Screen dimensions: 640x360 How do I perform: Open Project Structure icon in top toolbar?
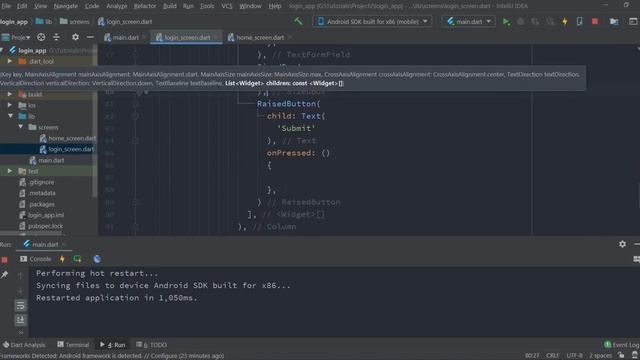tap(614, 22)
